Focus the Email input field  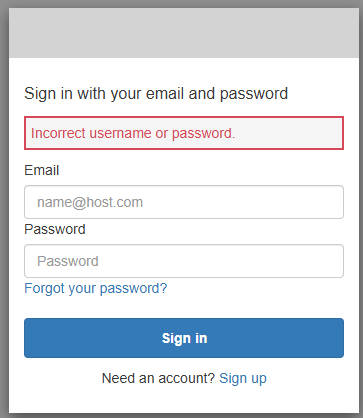click(x=184, y=202)
